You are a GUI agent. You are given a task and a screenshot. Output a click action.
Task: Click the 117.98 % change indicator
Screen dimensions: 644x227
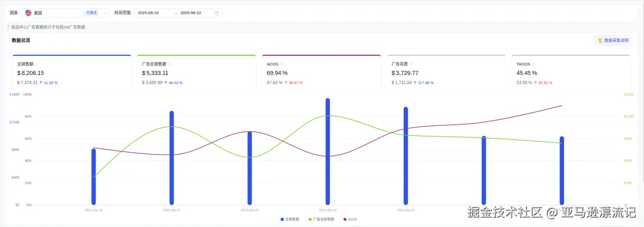point(424,83)
